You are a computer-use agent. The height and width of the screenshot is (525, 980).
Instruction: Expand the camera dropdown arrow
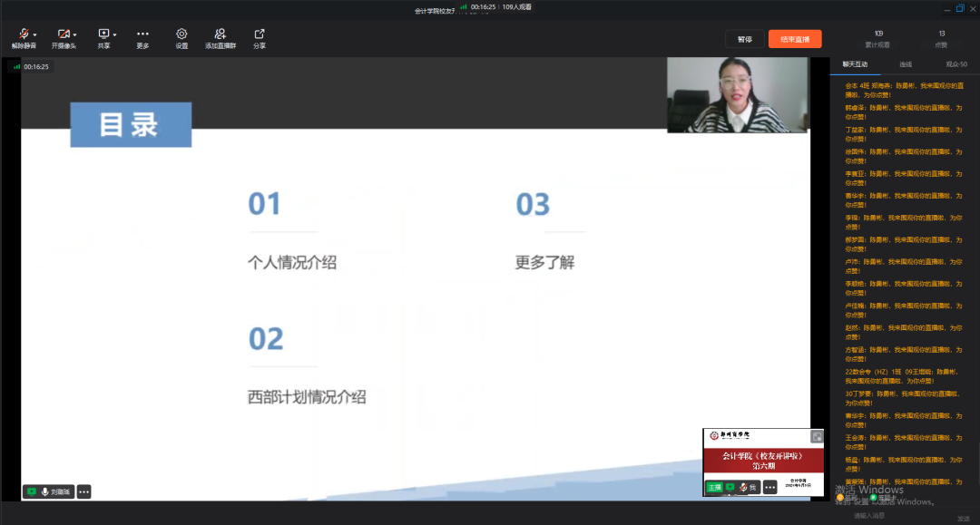pos(74,35)
